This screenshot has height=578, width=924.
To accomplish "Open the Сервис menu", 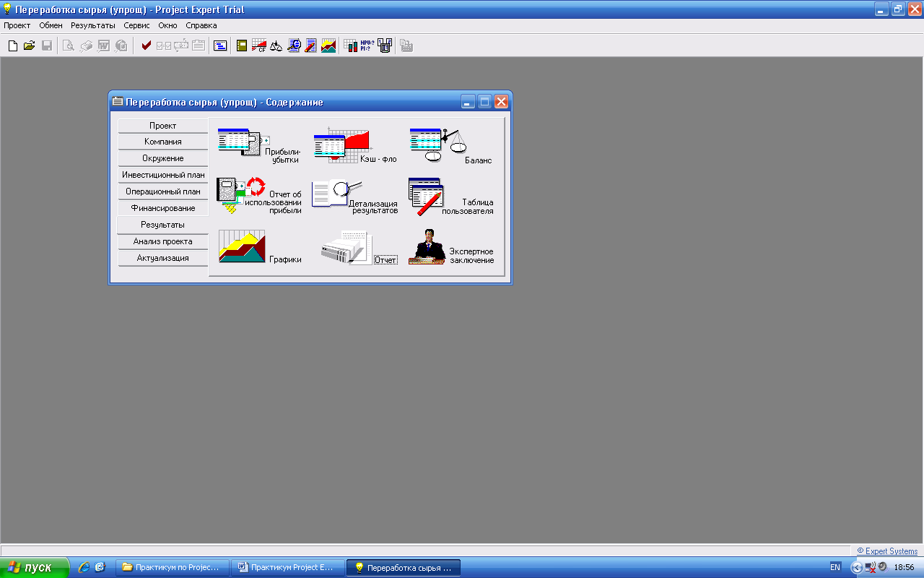I will pyautogui.click(x=136, y=25).
